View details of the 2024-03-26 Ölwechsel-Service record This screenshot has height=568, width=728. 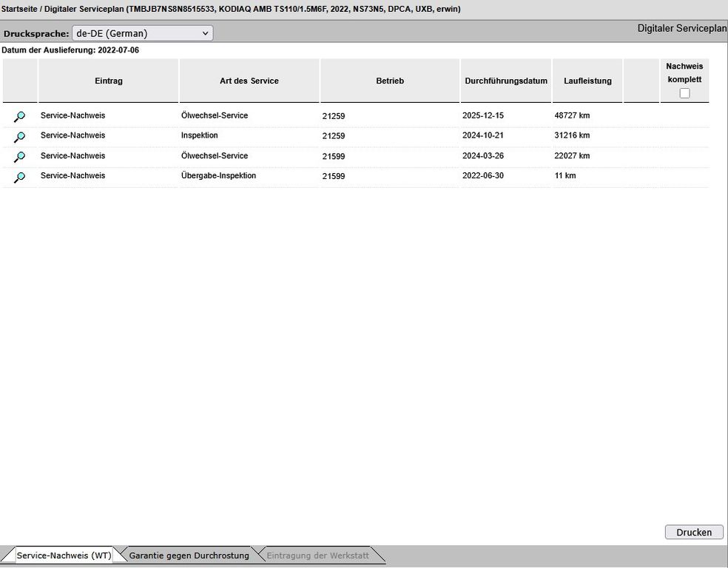pos(20,157)
